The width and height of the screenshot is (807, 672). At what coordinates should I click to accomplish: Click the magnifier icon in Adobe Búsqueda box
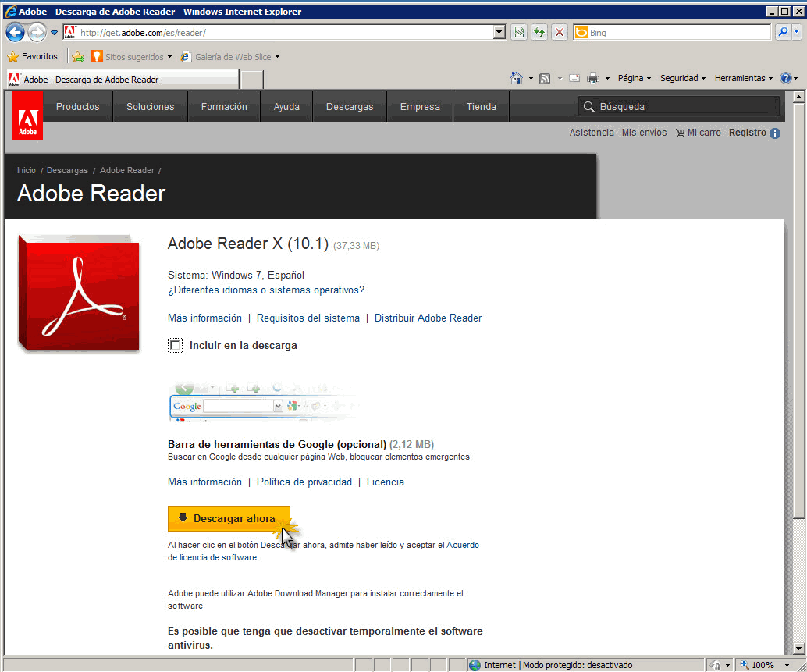pos(588,106)
